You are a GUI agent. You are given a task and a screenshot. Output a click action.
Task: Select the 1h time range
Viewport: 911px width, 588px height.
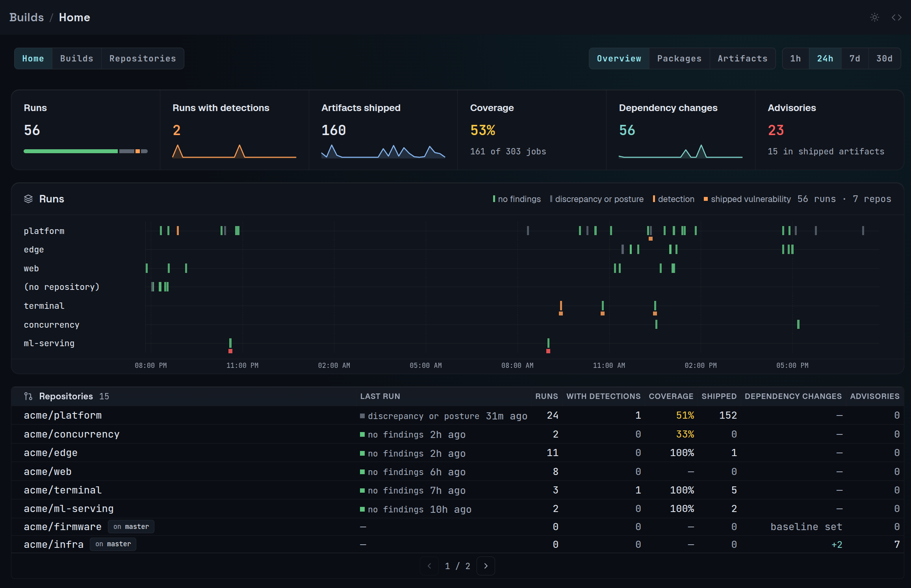point(796,59)
